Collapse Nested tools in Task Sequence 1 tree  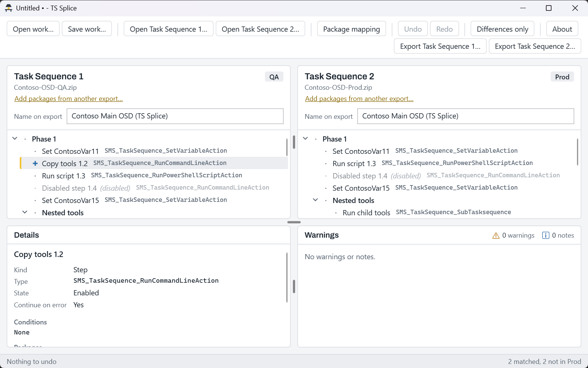[x=25, y=212]
